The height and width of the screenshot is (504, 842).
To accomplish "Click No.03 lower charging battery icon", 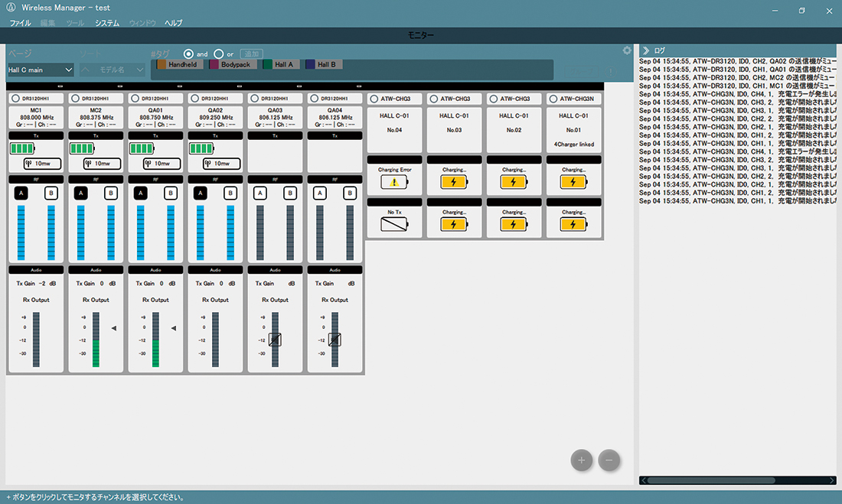I will [x=454, y=224].
